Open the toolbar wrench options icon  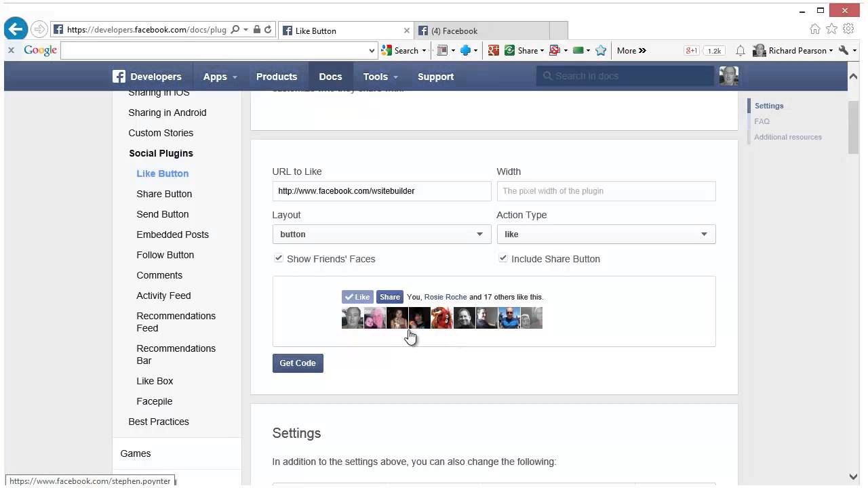(x=844, y=50)
